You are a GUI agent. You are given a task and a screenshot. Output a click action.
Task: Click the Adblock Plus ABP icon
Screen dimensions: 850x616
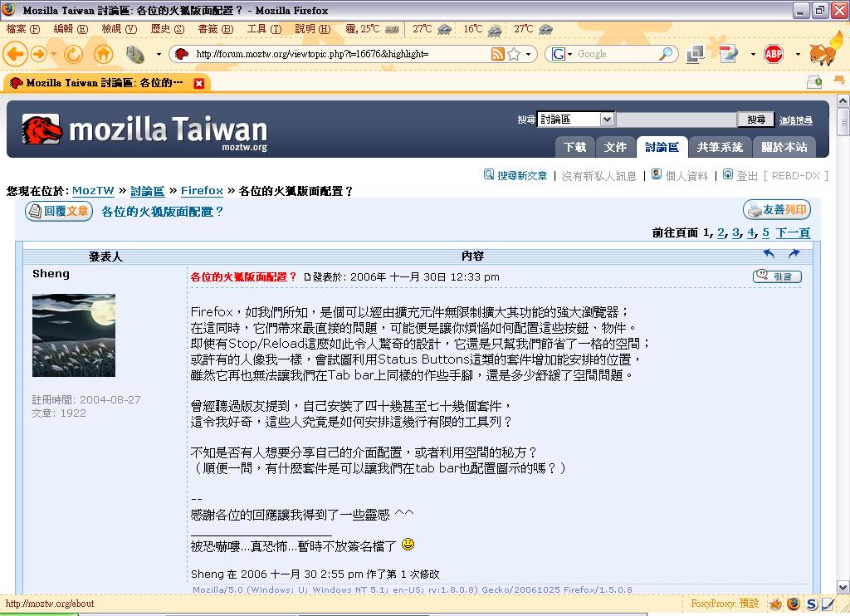pyautogui.click(x=774, y=54)
